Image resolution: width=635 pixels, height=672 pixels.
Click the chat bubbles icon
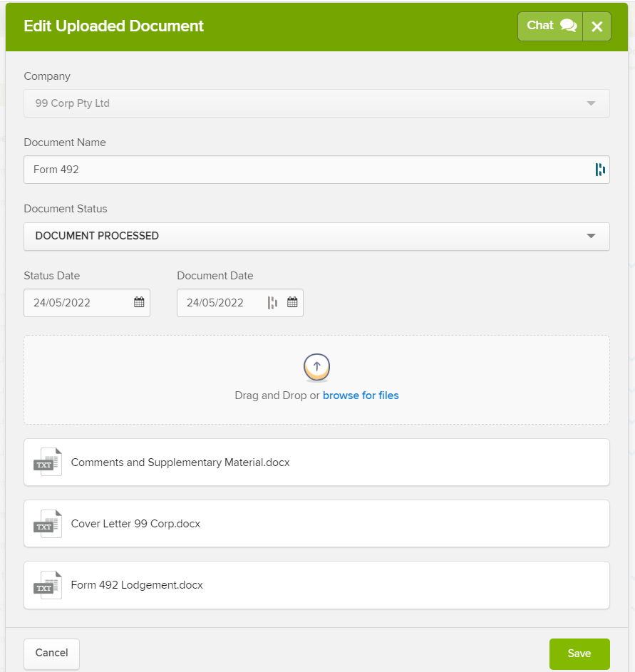point(568,26)
